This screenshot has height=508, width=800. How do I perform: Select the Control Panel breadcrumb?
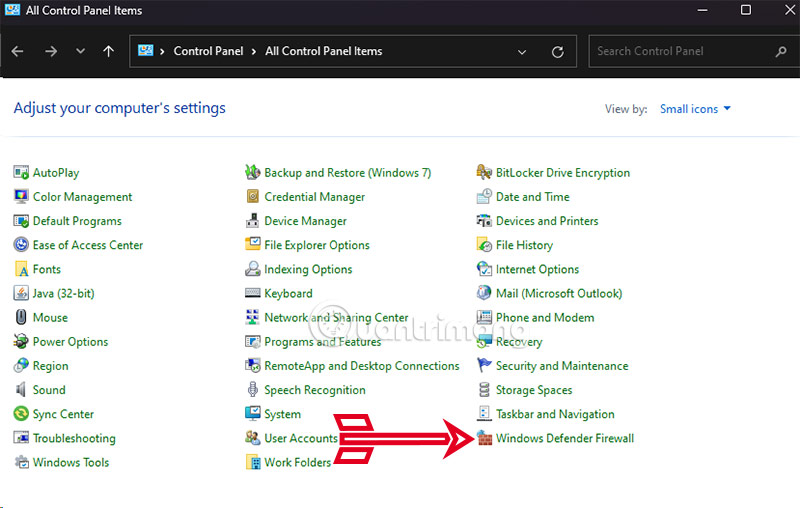click(x=208, y=51)
